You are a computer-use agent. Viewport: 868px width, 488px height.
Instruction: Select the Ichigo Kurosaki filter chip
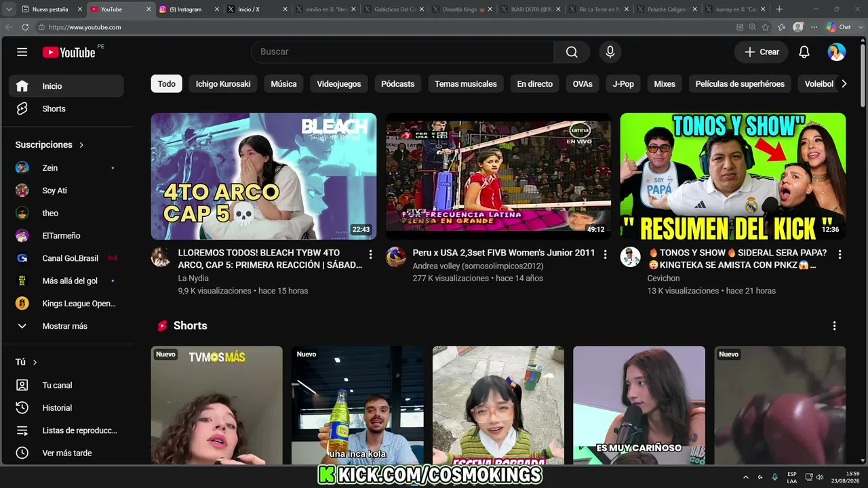click(x=223, y=84)
